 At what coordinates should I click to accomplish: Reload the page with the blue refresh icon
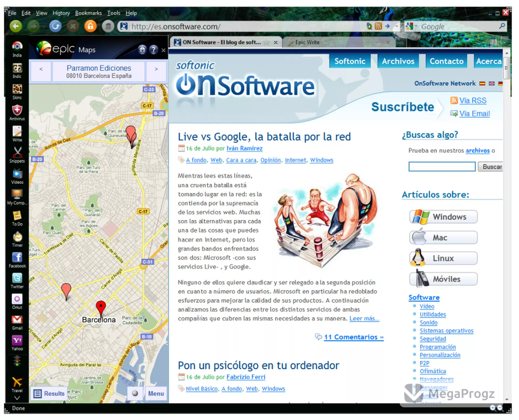click(55, 26)
